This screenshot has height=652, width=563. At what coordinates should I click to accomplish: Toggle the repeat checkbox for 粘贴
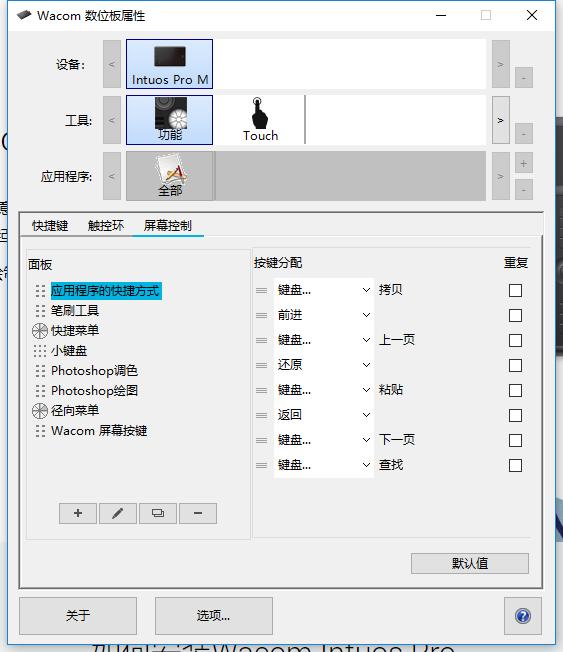(x=515, y=390)
